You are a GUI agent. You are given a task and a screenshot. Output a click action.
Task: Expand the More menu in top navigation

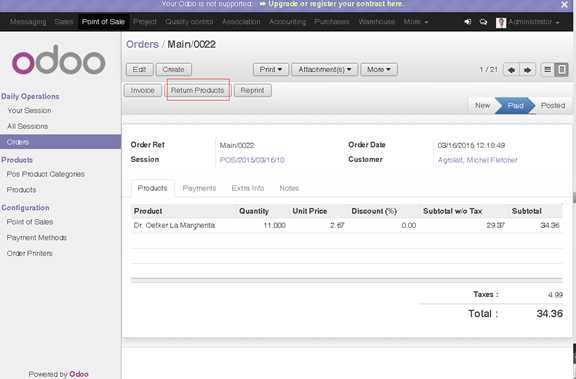[x=416, y=22]
